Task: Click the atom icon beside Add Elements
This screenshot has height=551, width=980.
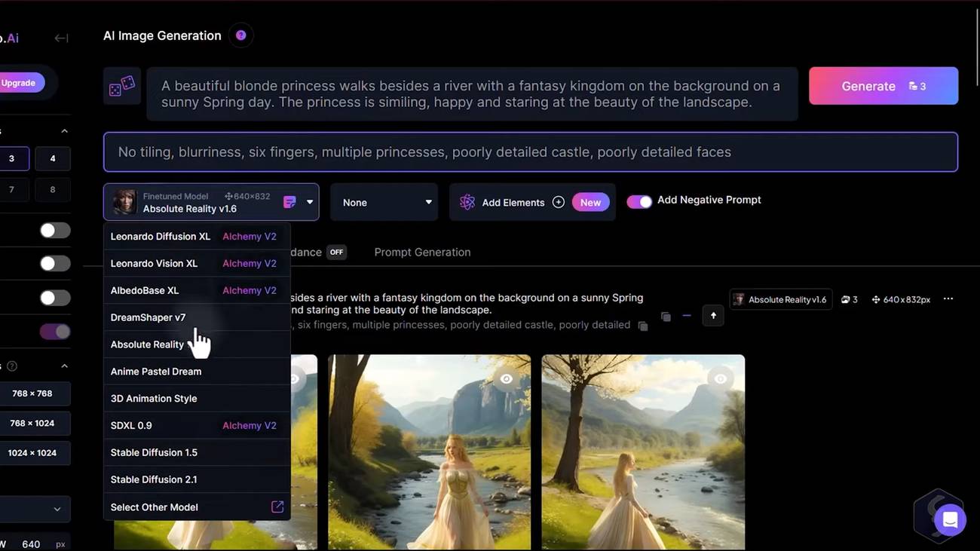Action: pyautogui.click(x=467, y=202)
